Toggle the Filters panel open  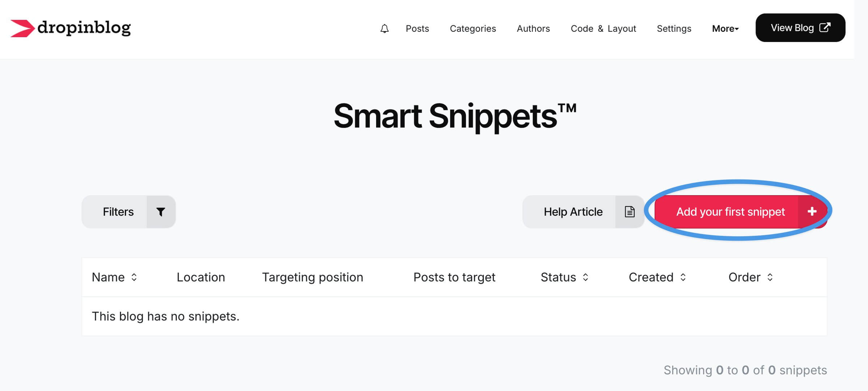tap(118, 211)
